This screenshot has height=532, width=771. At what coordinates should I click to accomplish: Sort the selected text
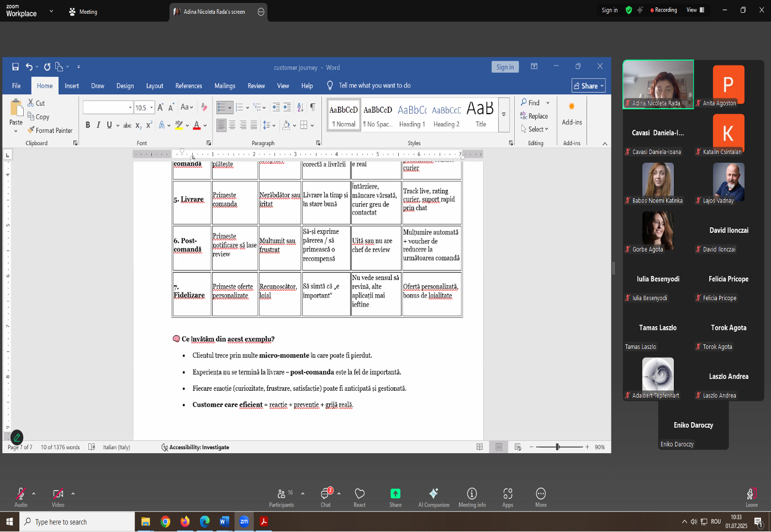coord(300,108)
